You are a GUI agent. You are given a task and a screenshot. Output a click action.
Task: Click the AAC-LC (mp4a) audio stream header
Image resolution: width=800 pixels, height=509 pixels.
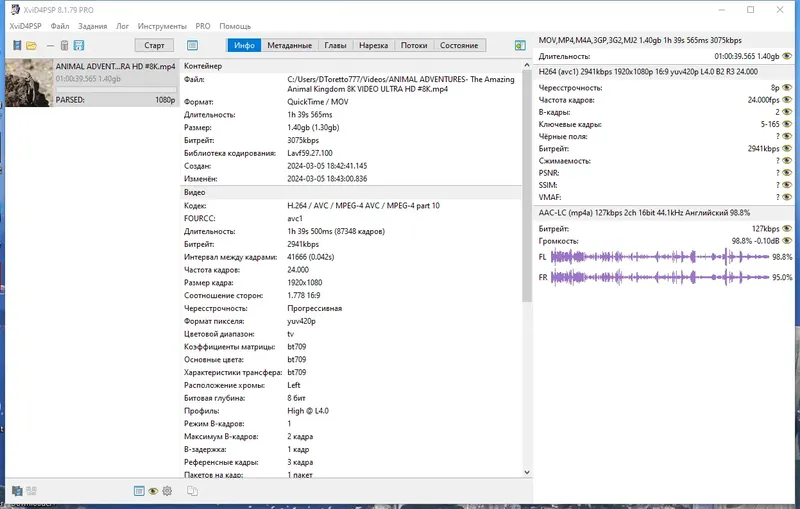[663, 213]
